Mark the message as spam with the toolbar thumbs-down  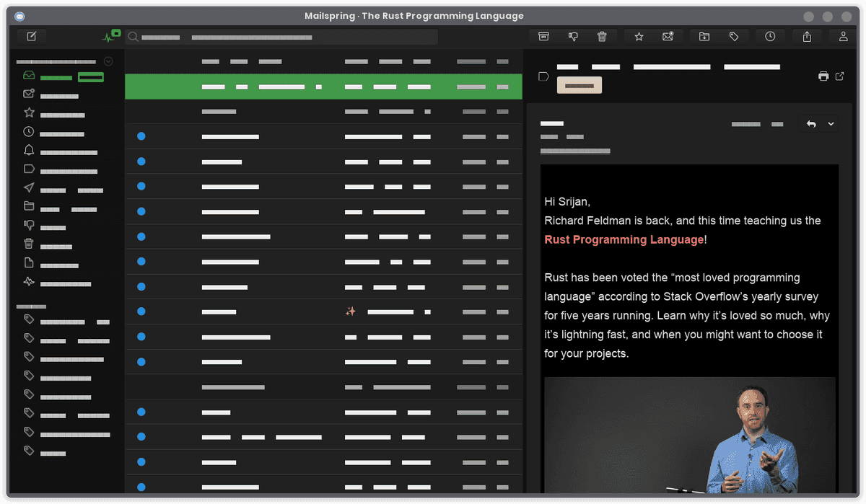click(x=573, y=37)
